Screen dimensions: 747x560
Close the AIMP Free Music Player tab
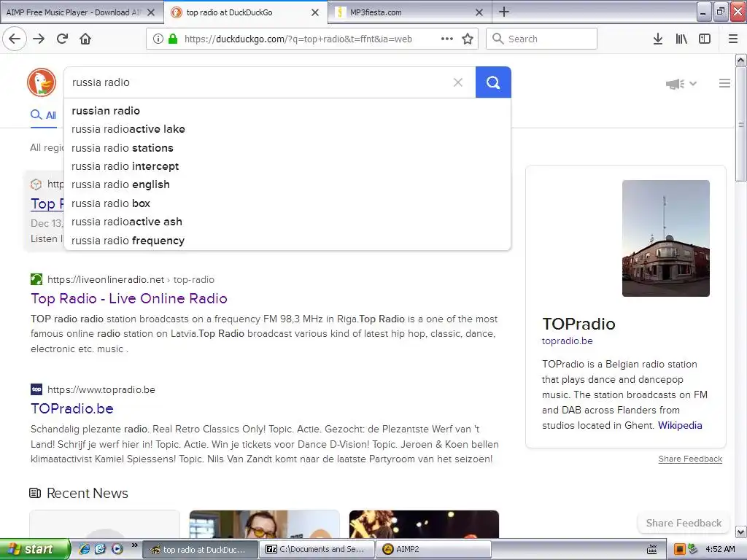151,12
